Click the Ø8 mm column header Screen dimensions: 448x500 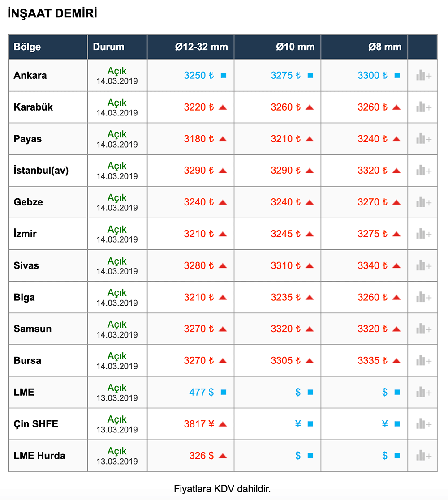[x=385, y=47]
